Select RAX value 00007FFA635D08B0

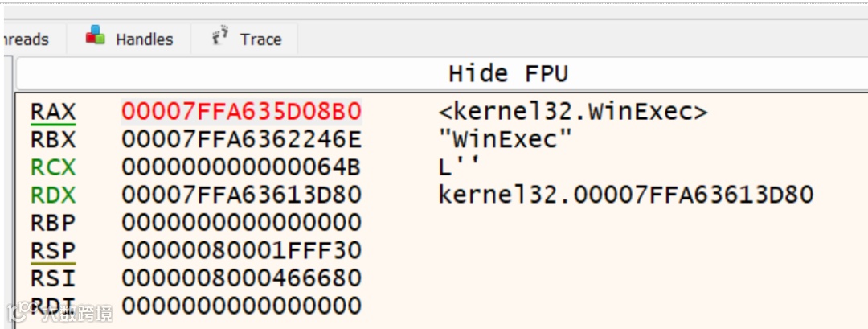point(241,112)
